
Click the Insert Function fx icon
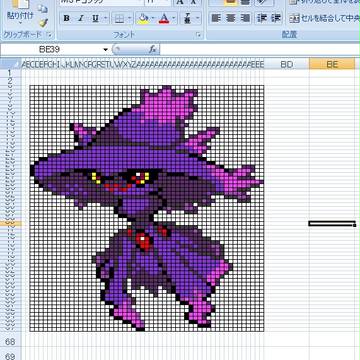tap(153, 50)
